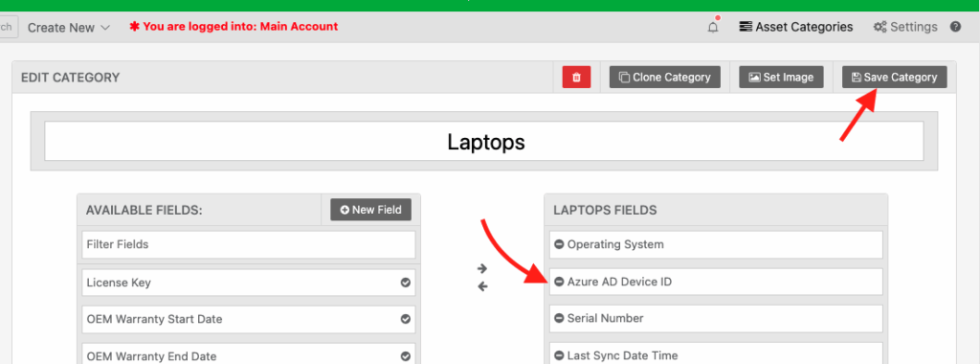
Task: Select the Operating System field row
Action: (x=716, y=244)
